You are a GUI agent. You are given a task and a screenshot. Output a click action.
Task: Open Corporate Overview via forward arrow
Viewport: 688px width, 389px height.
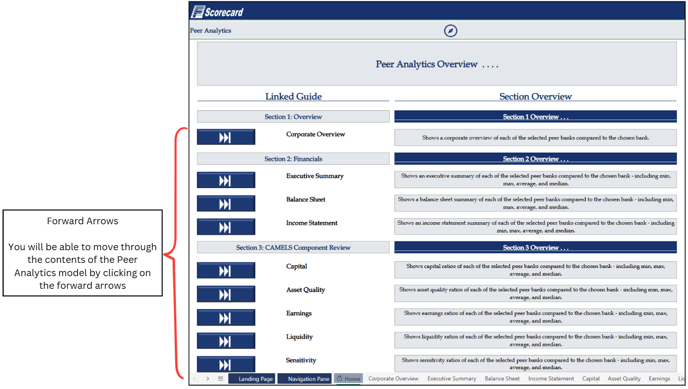click(226, 137)
